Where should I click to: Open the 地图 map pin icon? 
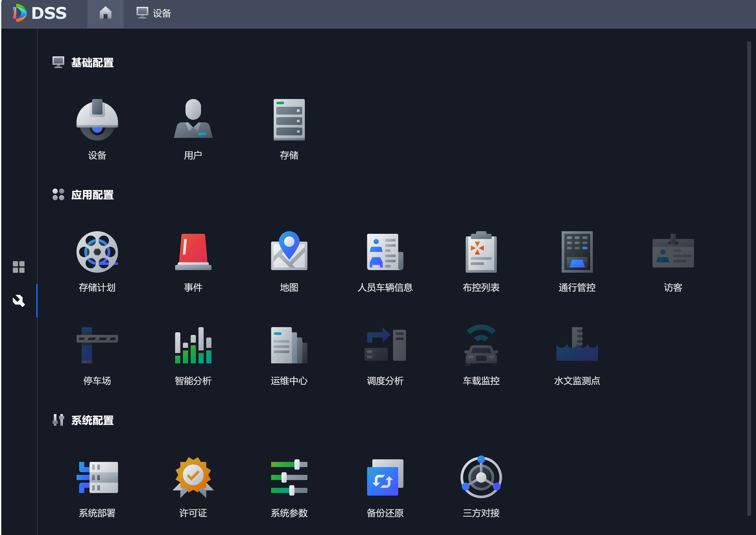pos(289,251)
